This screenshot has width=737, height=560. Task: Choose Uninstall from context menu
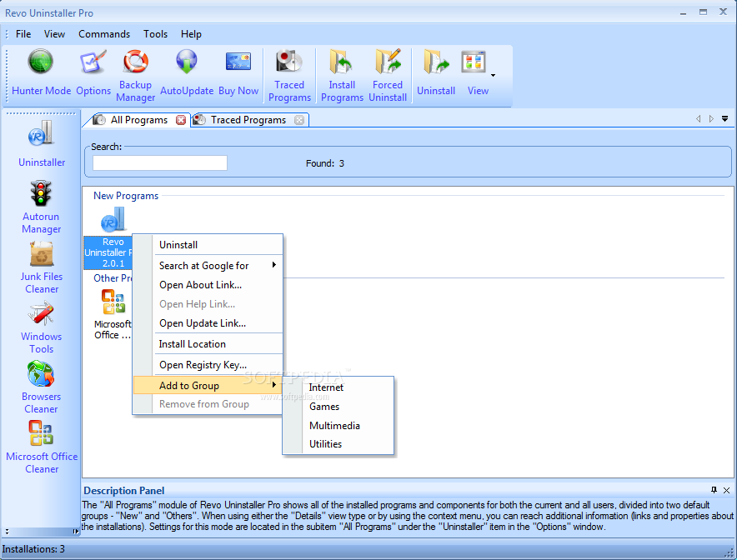(208, 245)
